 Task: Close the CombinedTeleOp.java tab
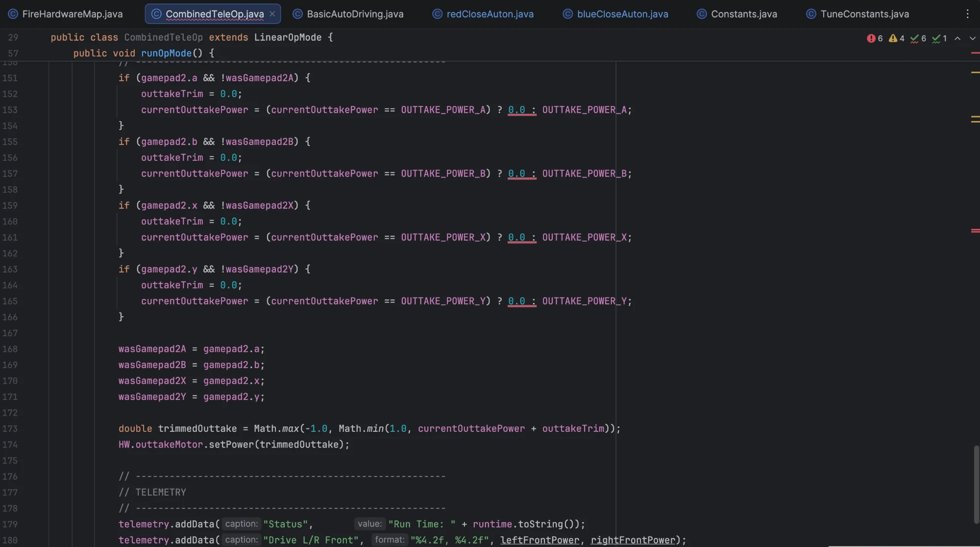272,14
